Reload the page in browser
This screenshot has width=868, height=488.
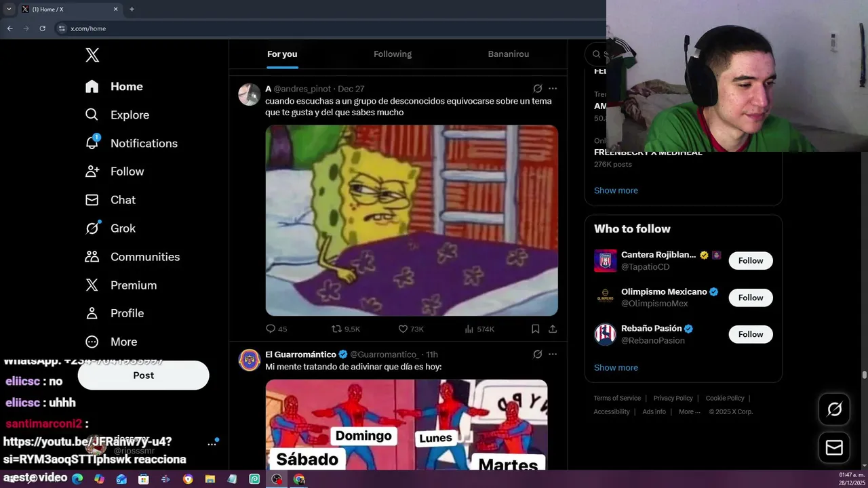(42, 28)
